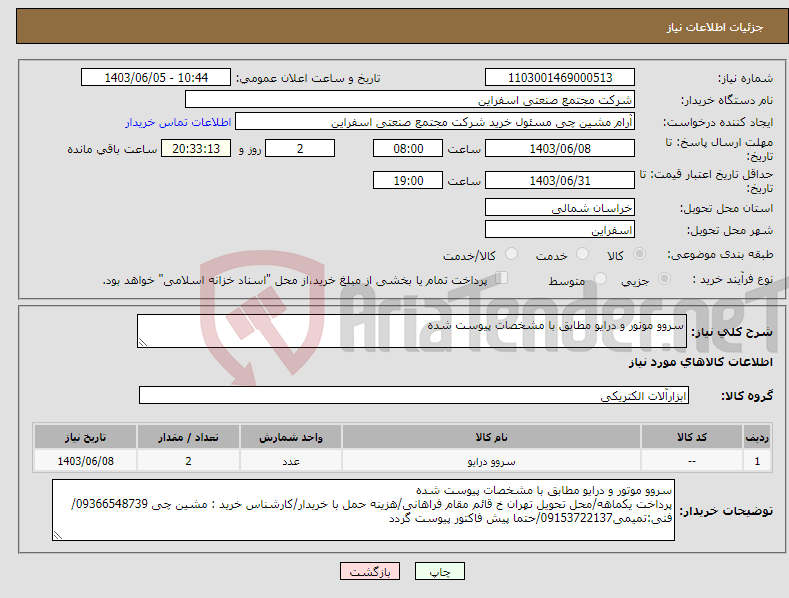Click the buyer name field شرکت مجتمع صنعتی اسفراین

410,100
